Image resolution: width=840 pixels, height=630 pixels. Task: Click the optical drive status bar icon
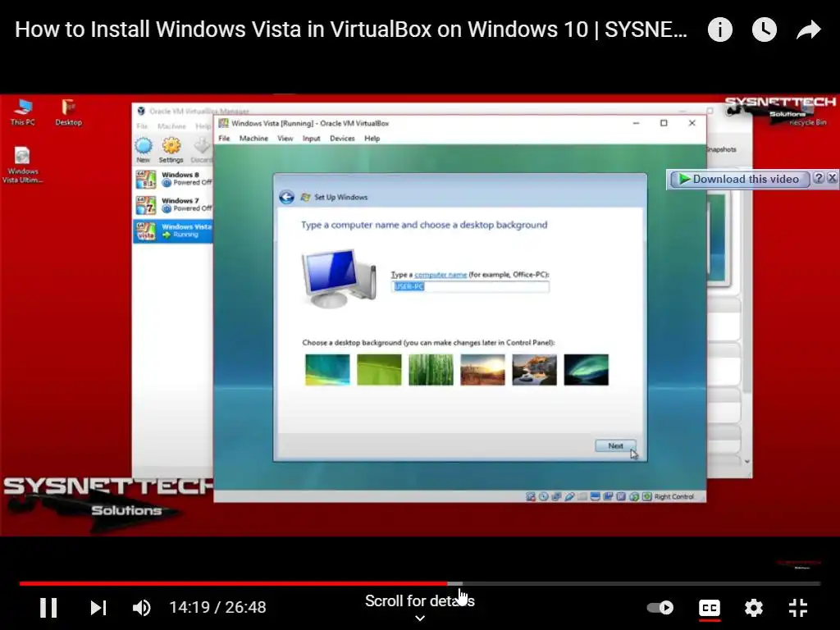coord(543,496)
